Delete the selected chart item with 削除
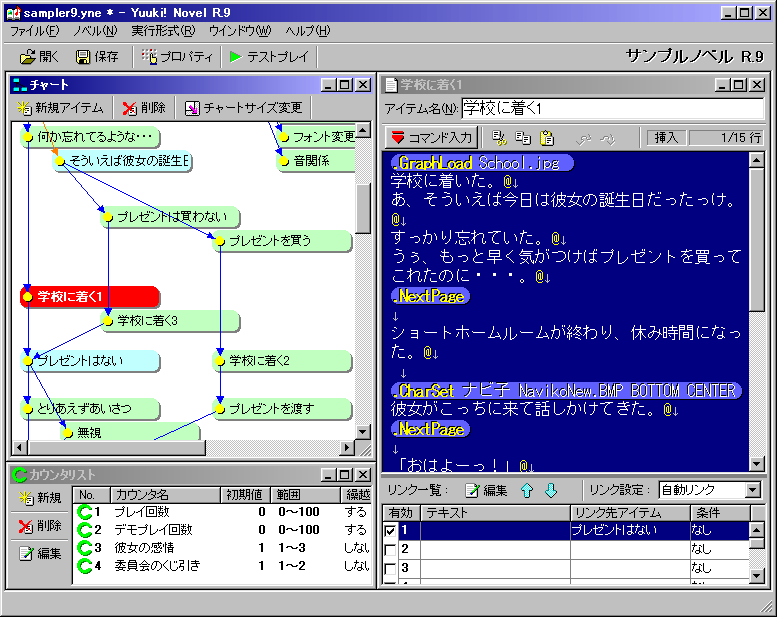 pyautogui.click(x=145, y=108)
